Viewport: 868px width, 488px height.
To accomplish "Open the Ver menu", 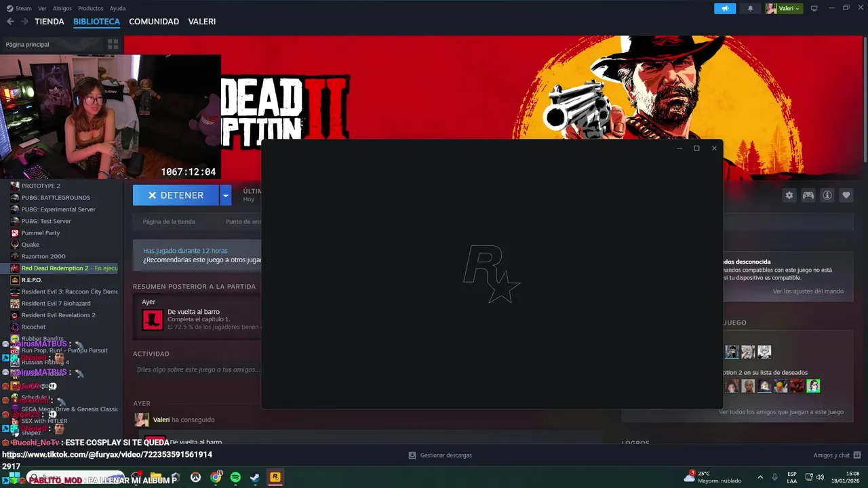I will (x=42, y=8).
